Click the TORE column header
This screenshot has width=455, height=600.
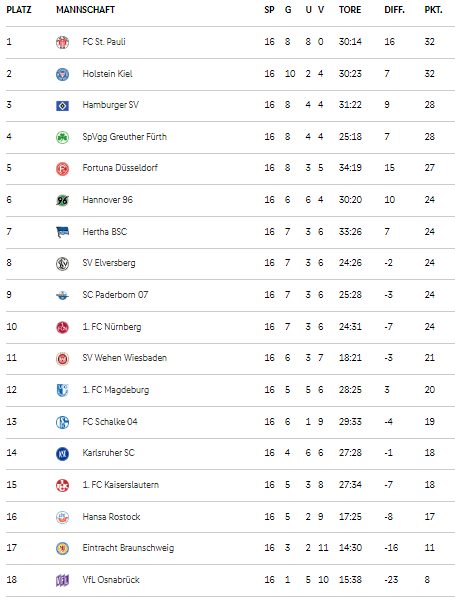[x=350, y=10]
